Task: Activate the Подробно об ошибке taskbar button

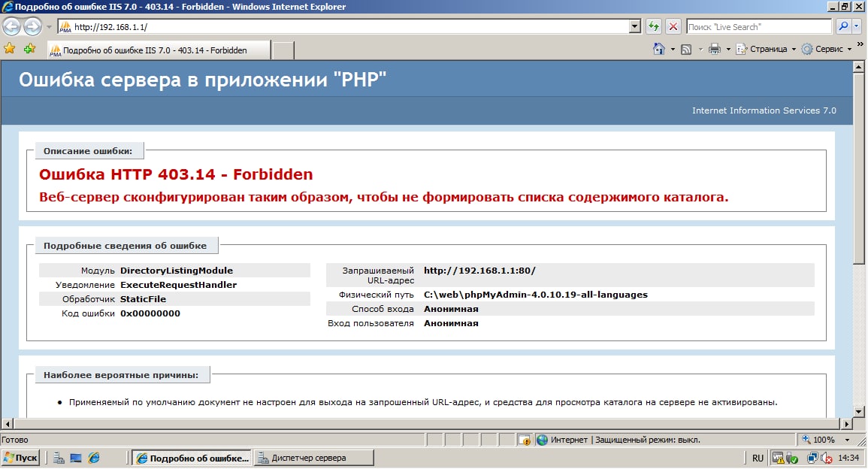Action: [192, 458]
